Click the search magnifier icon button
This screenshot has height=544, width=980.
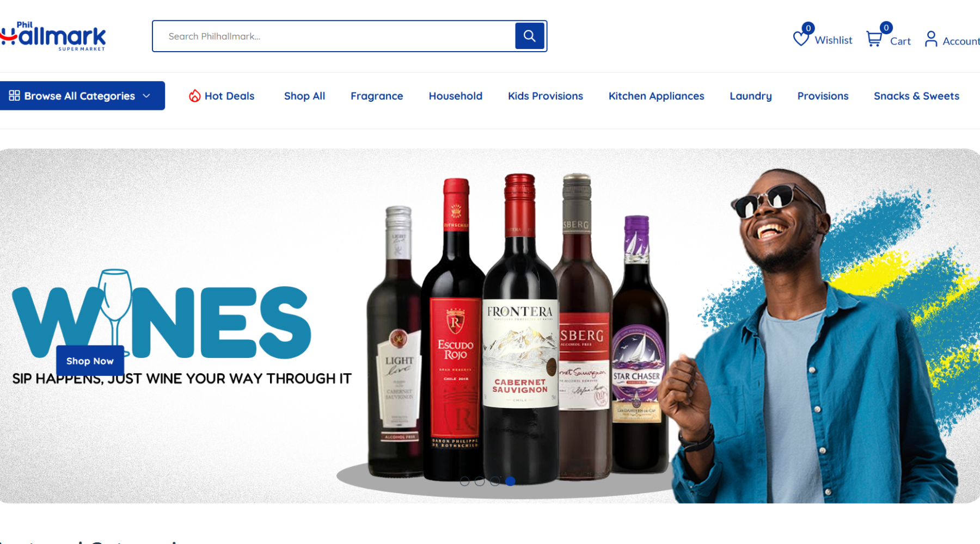(x=529, y=36)
